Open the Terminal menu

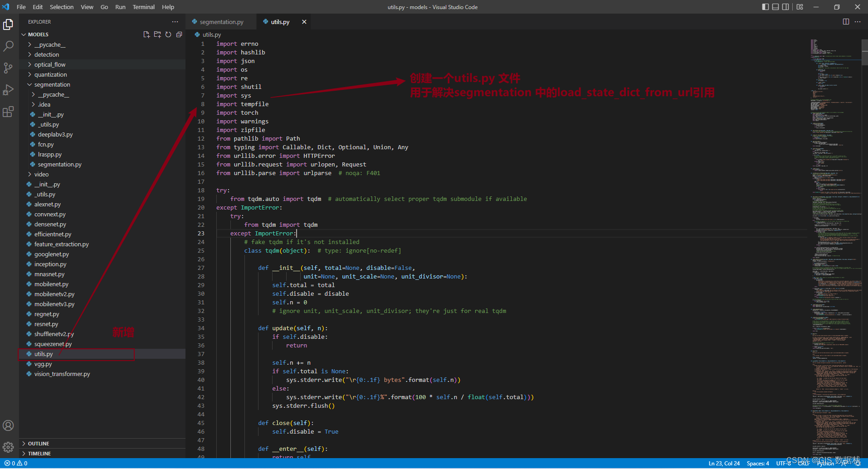click(143, 7)
